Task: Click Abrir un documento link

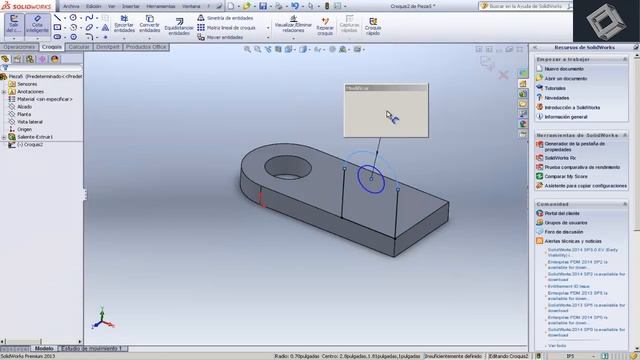Action: tap(566, 78)
